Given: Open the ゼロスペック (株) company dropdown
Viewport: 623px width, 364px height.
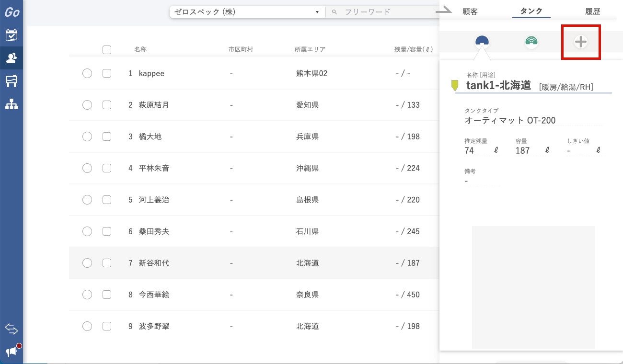Looking at the screenshot, I should 246,12.
